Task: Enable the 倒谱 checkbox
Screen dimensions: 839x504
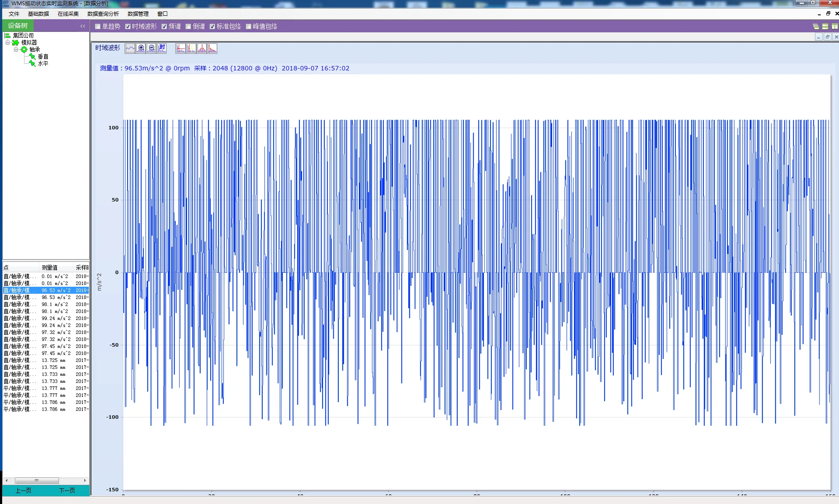Action: pos(188,26)
